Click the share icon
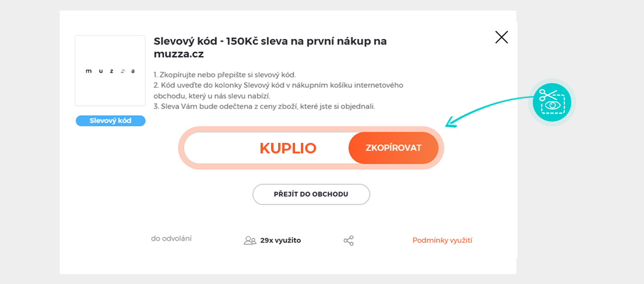The image size is (644, 284). [348, 241]
